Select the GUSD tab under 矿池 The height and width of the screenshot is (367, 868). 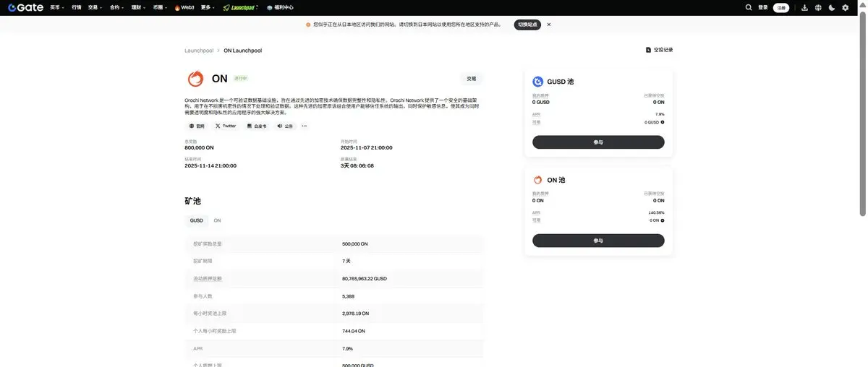pos(197,220)
